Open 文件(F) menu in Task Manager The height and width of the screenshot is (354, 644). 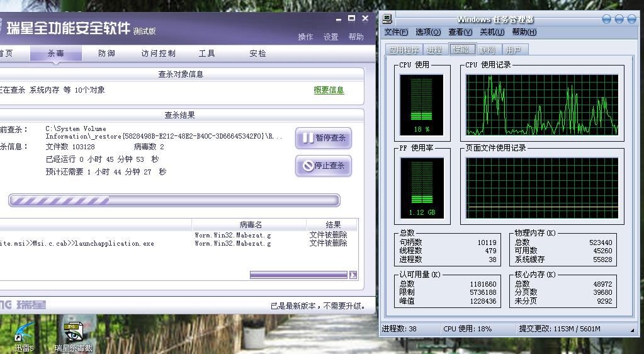pos(397,32)
